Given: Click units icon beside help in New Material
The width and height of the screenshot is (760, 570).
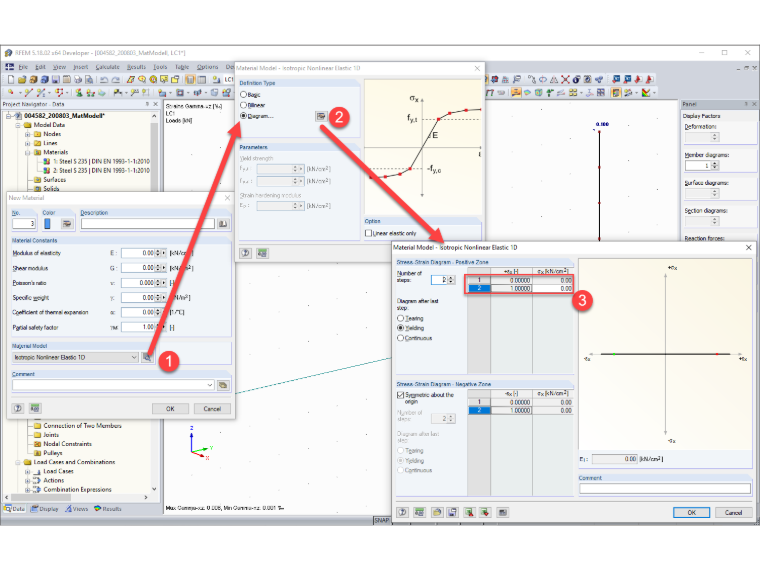Looking at the screenshot, I should coord(35,408).
